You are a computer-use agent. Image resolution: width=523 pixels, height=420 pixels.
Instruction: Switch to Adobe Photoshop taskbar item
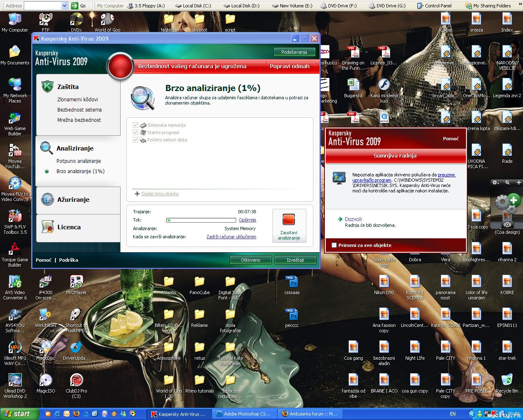[x=244, y=414]
